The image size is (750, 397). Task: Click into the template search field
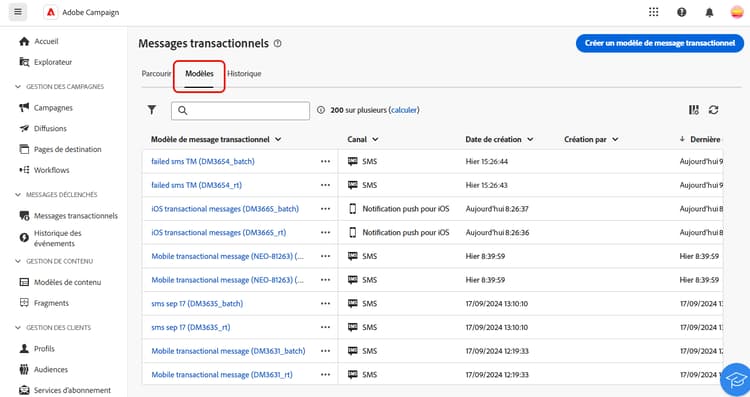click(240, 110)
